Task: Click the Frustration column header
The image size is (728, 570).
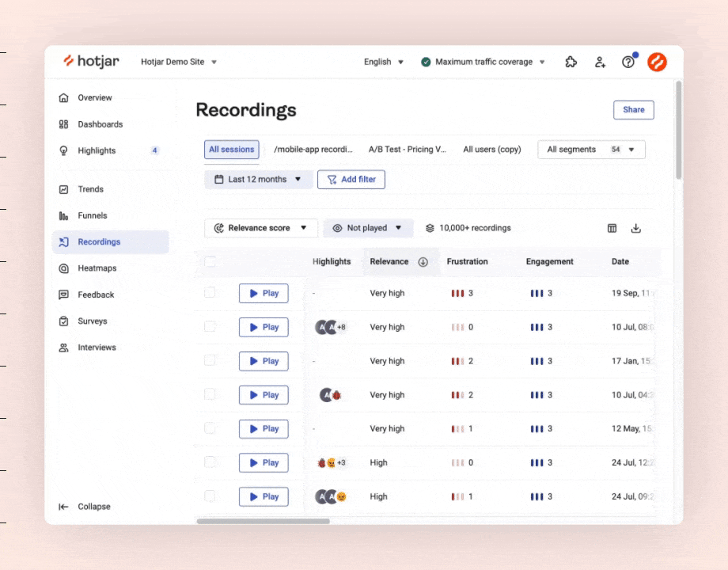Action: click(467, 261)
